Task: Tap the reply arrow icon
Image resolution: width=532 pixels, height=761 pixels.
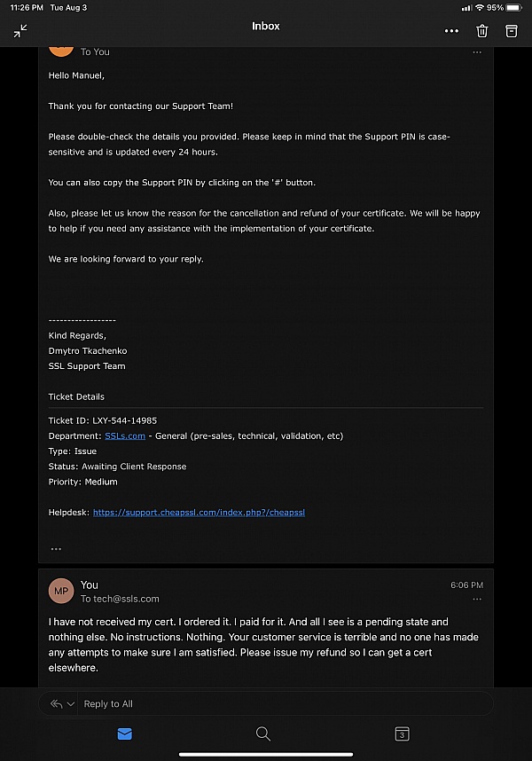Action: tap(56, 703)
